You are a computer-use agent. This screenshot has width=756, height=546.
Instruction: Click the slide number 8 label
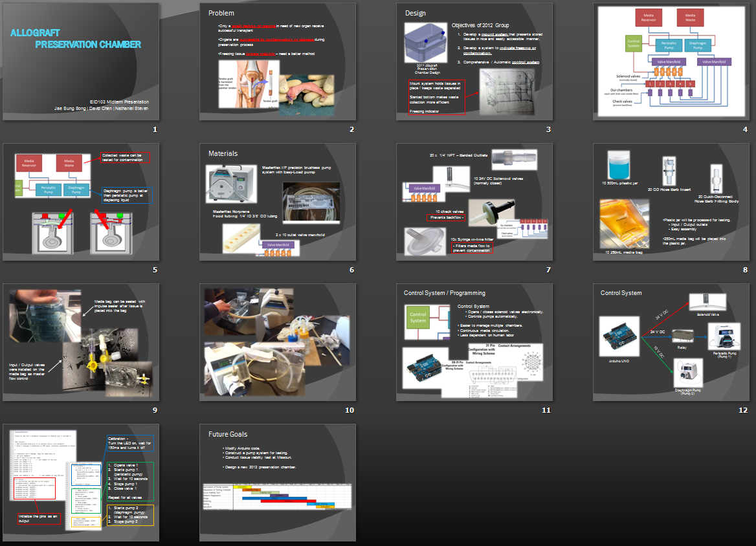(x=745, y=270)
